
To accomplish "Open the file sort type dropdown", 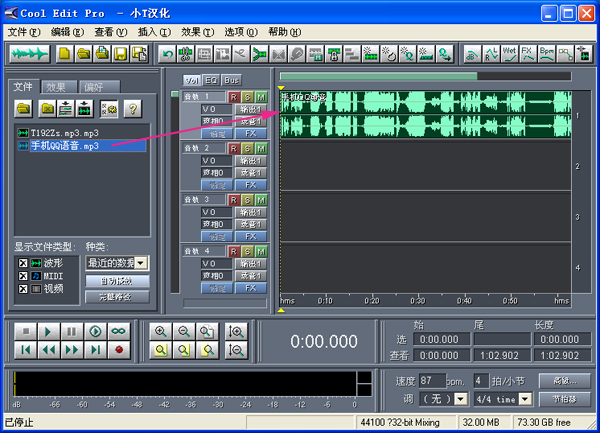I will click(x=141, y=263).
